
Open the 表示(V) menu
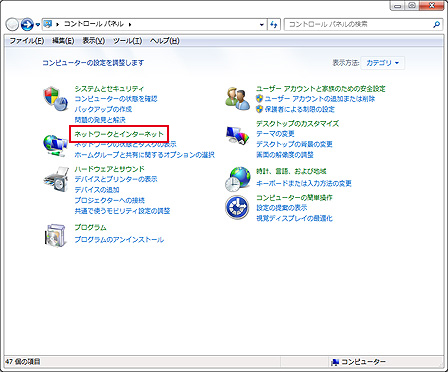point(94,41)
